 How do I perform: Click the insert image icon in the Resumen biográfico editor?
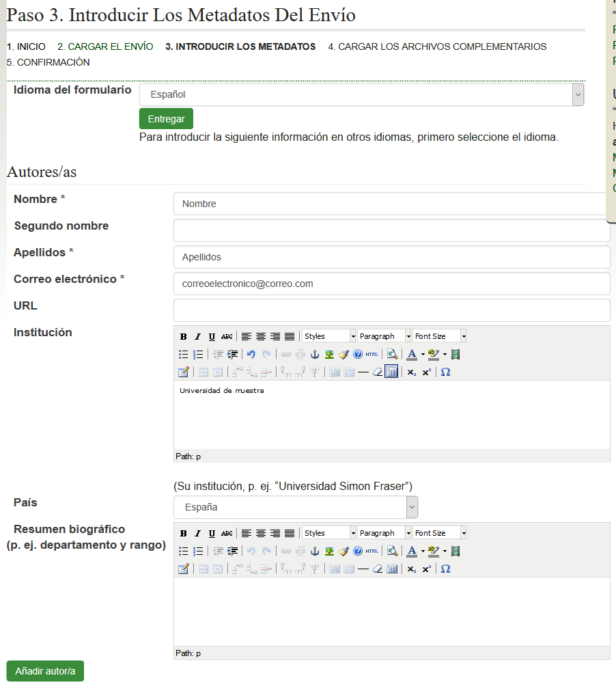pyautogui.click(x=329, y=551)
